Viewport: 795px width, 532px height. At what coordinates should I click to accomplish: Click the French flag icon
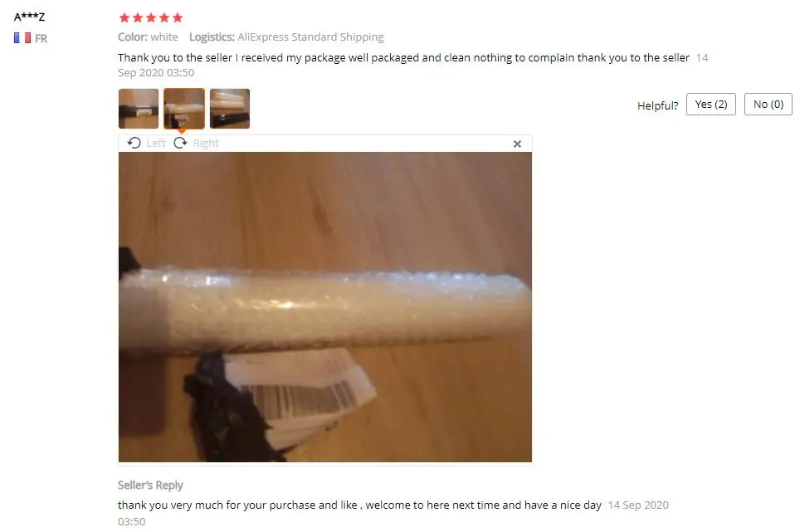(22, 38)
